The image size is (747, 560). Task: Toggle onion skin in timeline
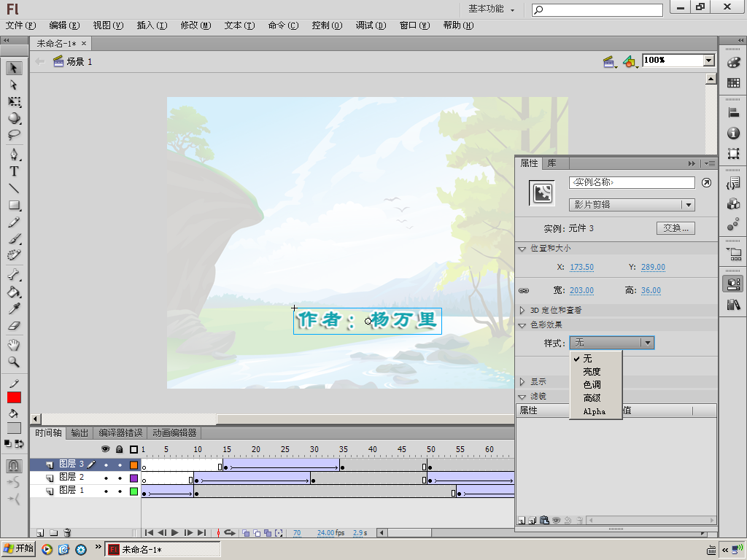(x=247, y=533)
